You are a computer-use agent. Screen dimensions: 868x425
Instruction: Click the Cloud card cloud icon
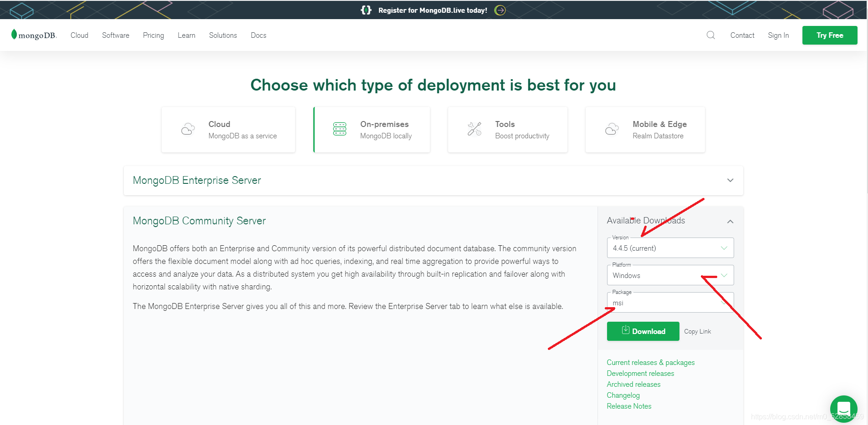pyautogui.click(x=188, y=129)
